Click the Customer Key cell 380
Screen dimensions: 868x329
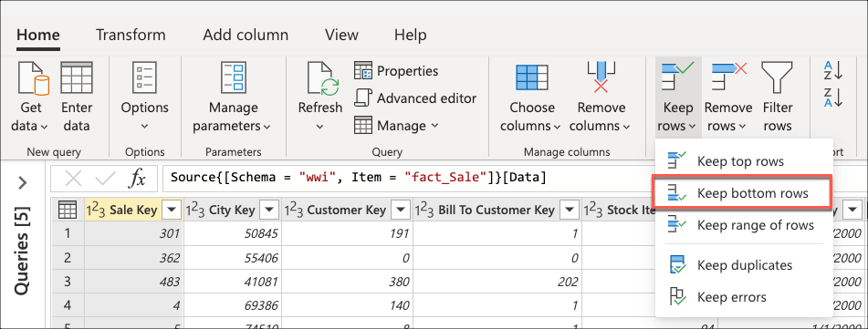point(347,282)
